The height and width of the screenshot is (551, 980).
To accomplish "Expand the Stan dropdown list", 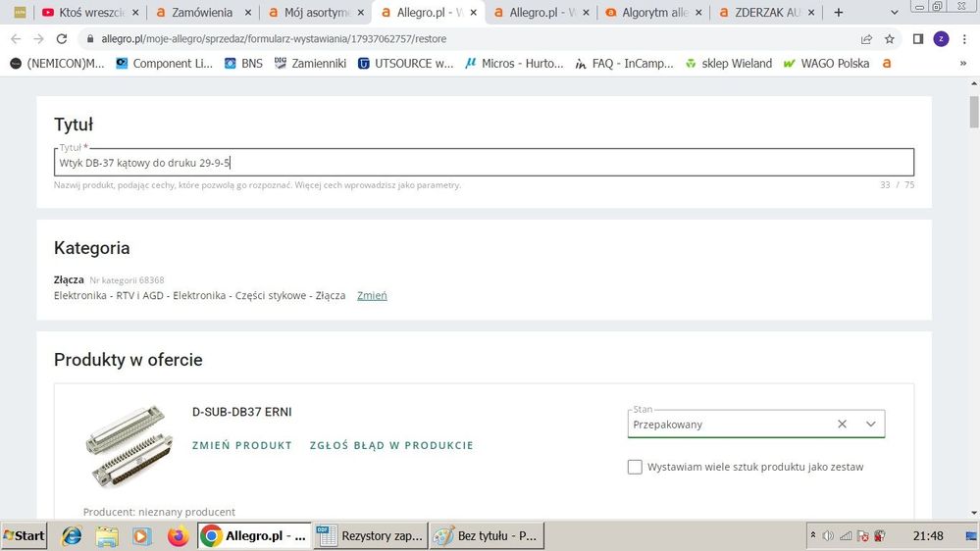I will [x=870, y=425].
